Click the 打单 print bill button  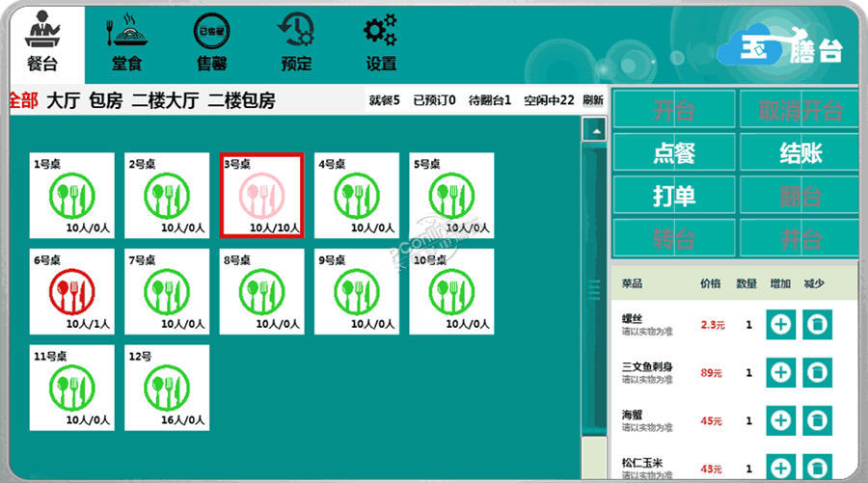coord(674,196)
